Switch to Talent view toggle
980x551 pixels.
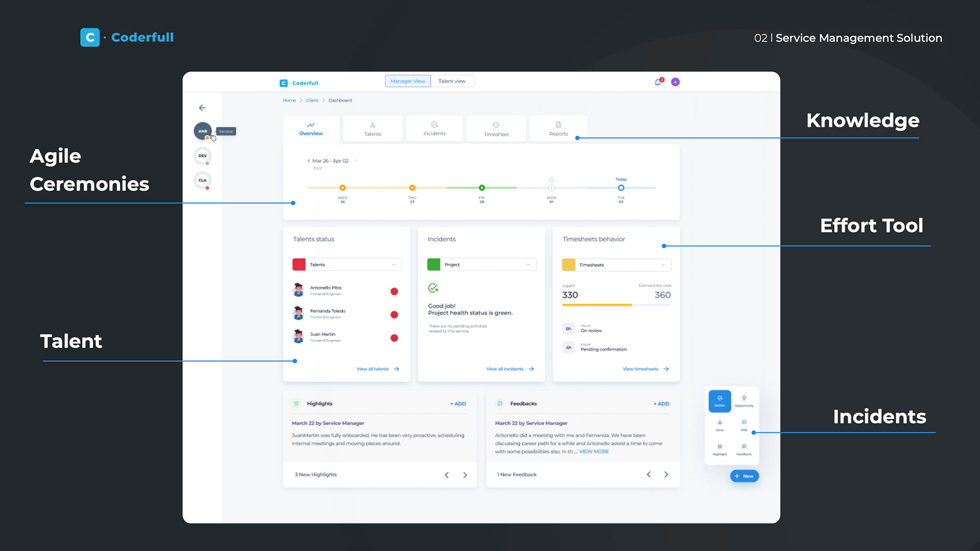click(x=452, y=81)
